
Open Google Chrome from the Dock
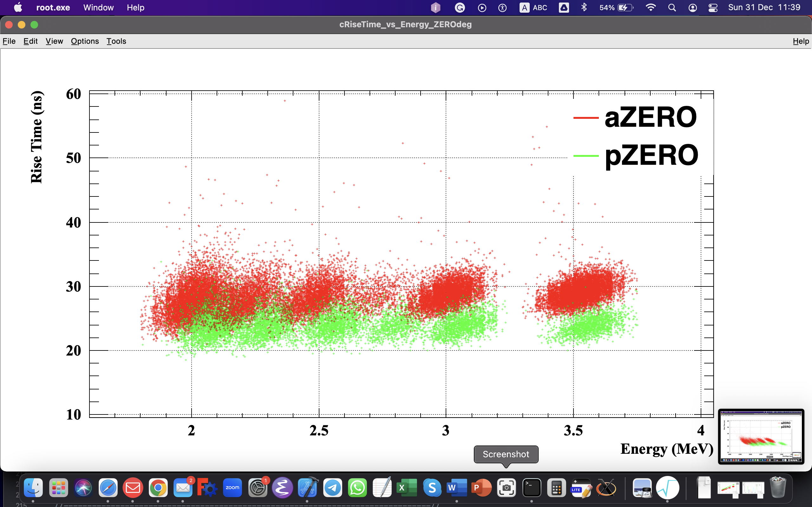click(x=158, y=488)
